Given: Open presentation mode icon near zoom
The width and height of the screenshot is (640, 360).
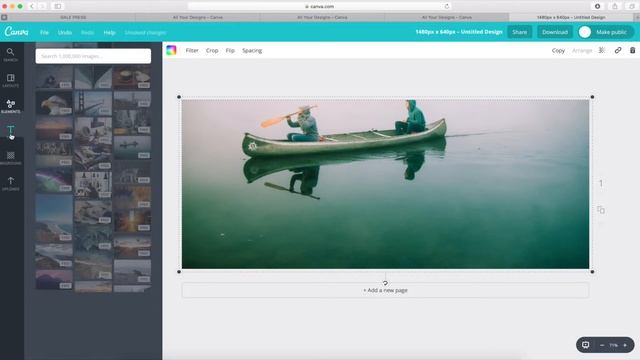Looking at the screenshot, I should [585, 345].
